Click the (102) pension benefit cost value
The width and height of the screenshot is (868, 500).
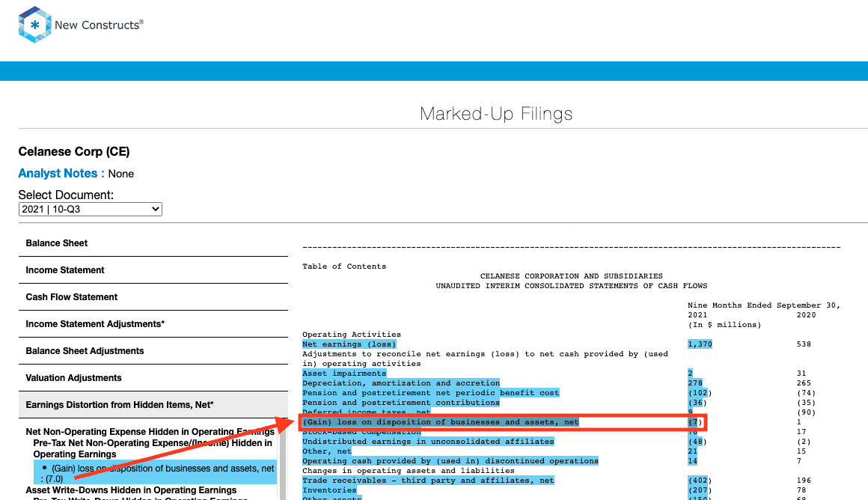tap(700, 393)
